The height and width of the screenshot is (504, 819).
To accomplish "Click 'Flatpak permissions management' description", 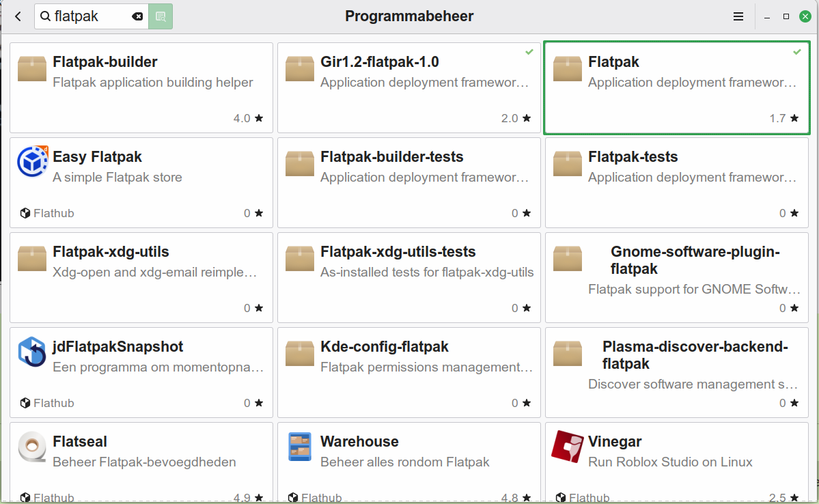I will (x=427, y=367).
